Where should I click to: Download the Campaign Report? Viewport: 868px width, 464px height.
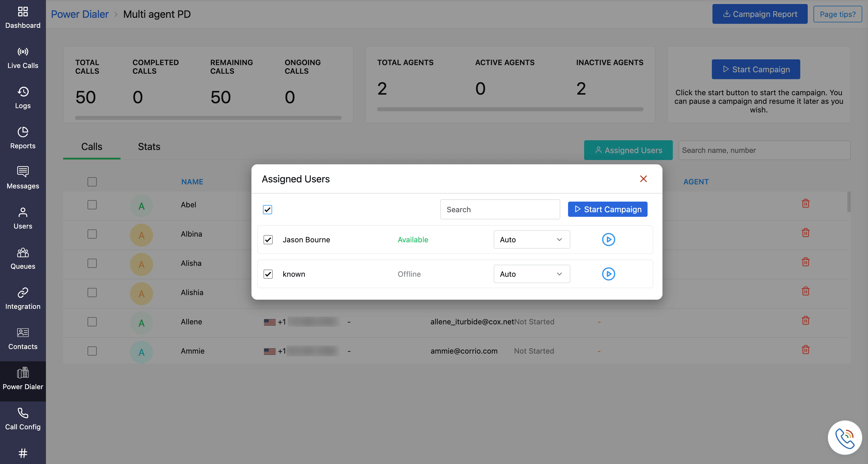click(759, 14)
